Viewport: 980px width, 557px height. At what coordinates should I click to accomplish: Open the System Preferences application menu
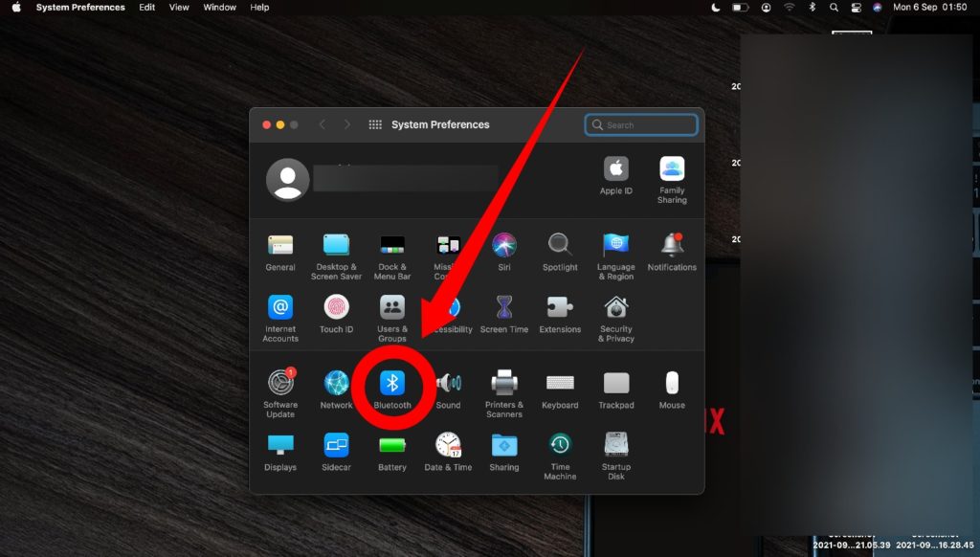(80, 8)
